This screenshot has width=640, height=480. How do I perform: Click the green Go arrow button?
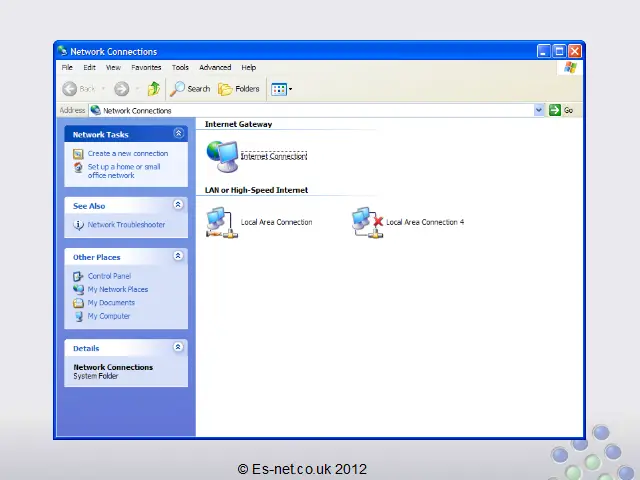(555, 110)
